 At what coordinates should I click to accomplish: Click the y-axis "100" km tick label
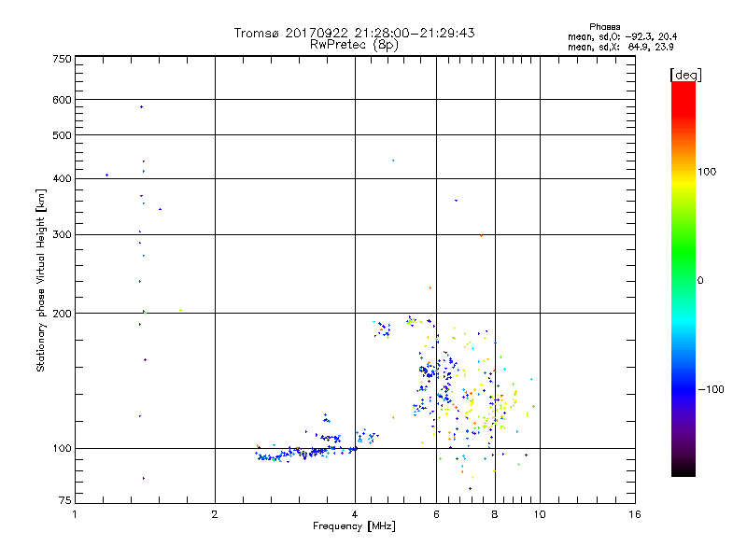62,448
